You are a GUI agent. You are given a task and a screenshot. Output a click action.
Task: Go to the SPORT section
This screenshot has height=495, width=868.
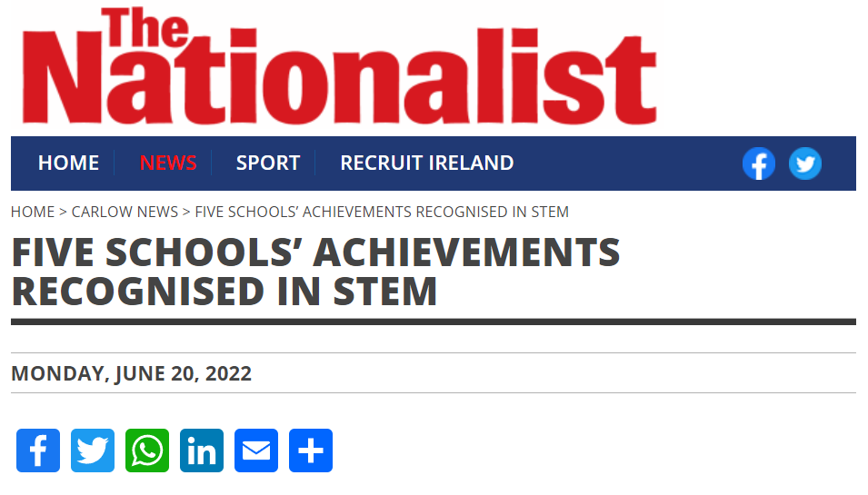point(267,163)
